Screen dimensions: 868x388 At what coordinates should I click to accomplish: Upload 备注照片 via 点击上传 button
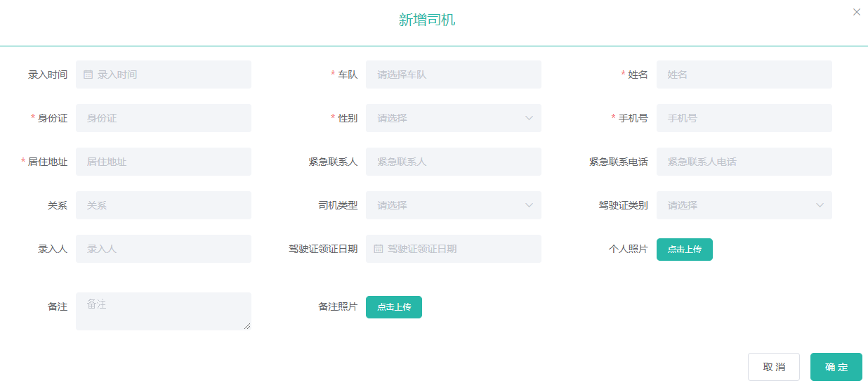pos(393,307)
